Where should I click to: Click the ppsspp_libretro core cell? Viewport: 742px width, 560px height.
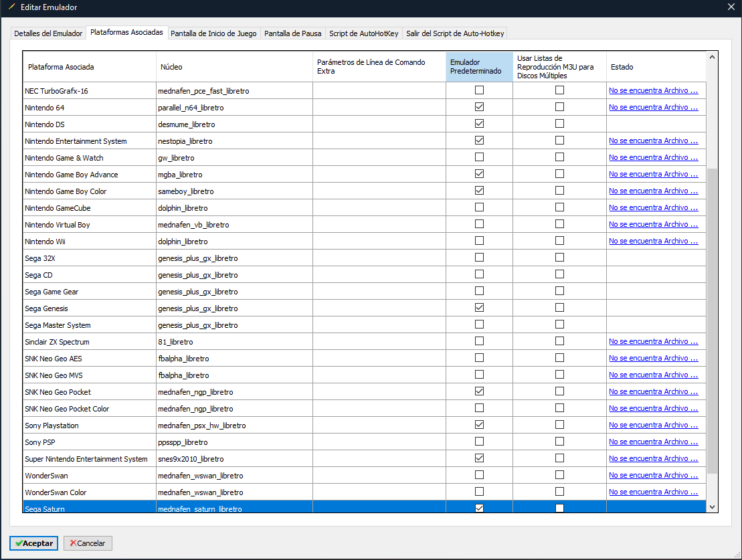click(234, 442)
